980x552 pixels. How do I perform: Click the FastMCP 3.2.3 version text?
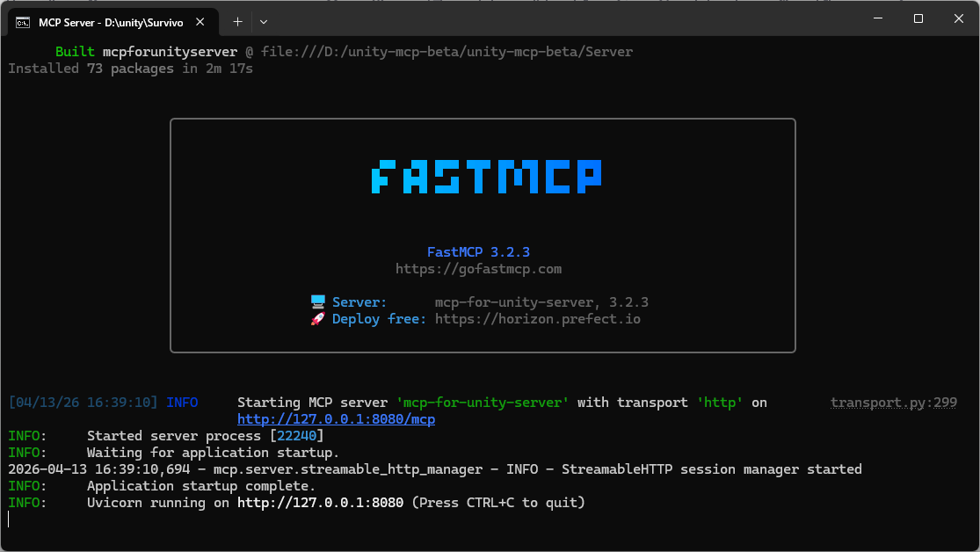pos(479,252)
